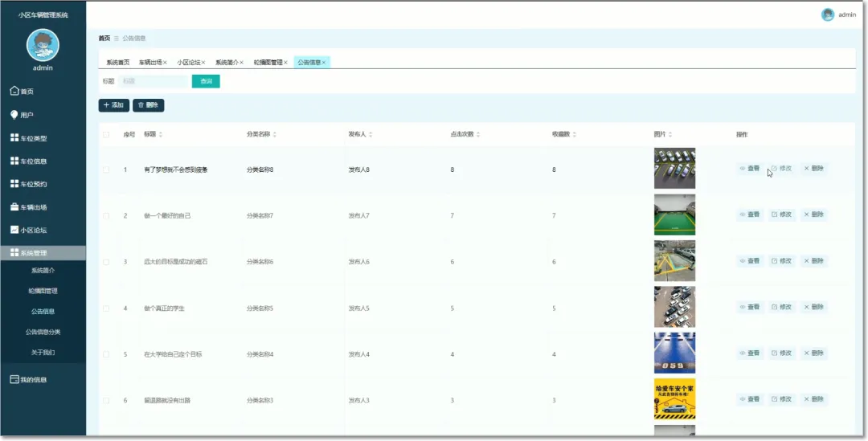This screenshot has height=441, width=868.
Task: Sort the table by 发布人 column arrows
Action: tap(371, 134)
